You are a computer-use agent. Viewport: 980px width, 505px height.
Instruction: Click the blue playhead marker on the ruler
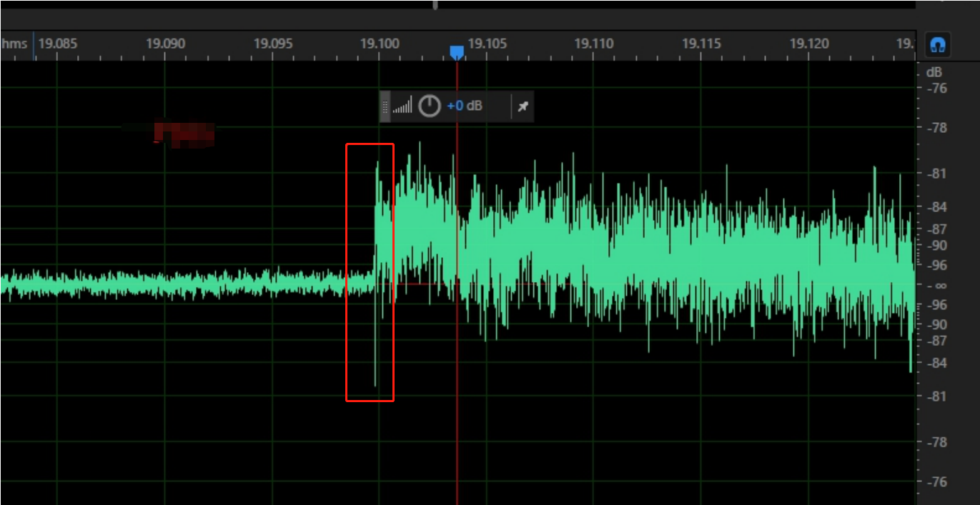457,53
